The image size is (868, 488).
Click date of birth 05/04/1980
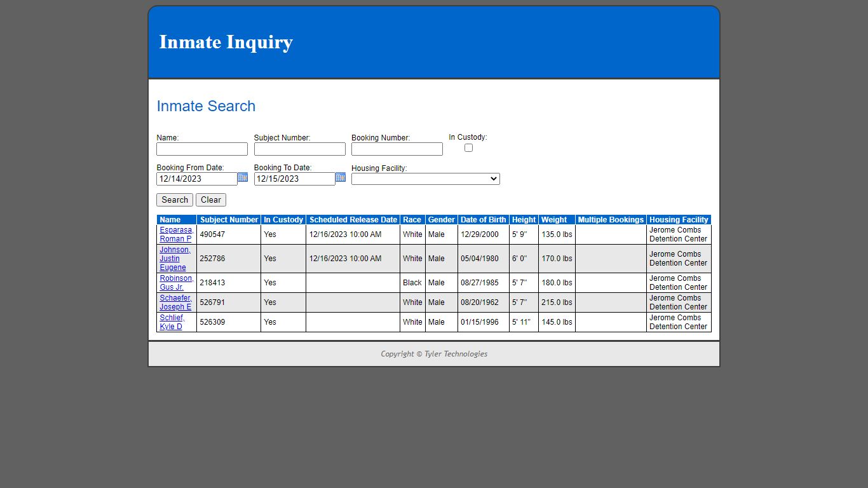480,259
